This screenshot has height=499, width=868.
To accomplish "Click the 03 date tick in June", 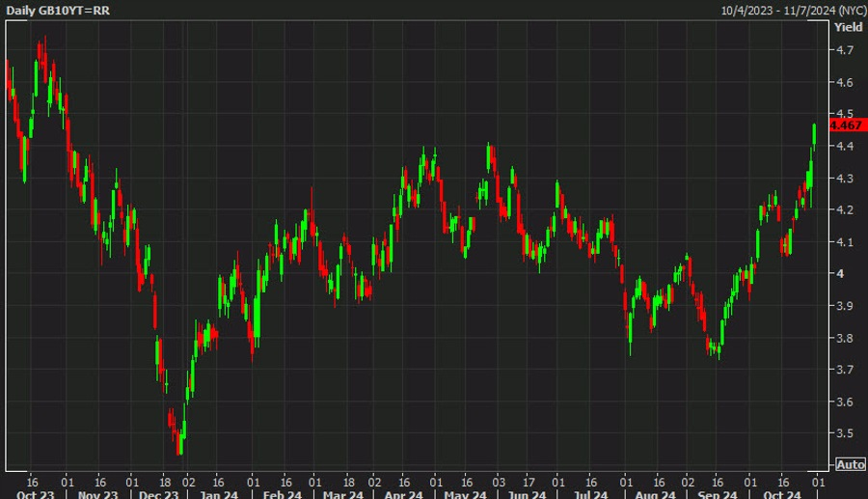I will coord(499,482).
